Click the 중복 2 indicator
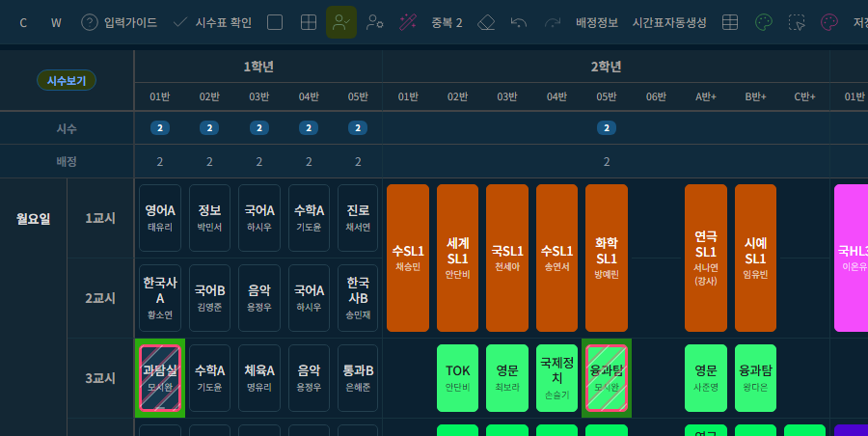The image size is (868, 436). point(447,23)
